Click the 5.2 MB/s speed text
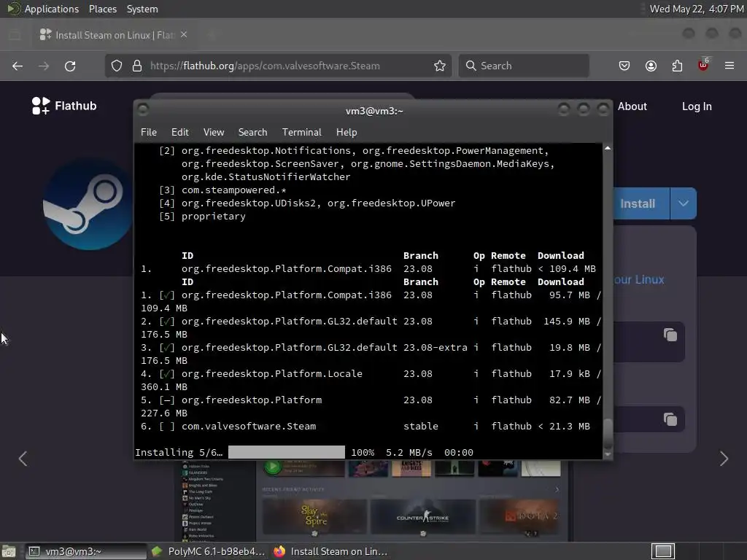Image resolution: width=747 pixels, height=560 pixels. pos(409,452)
